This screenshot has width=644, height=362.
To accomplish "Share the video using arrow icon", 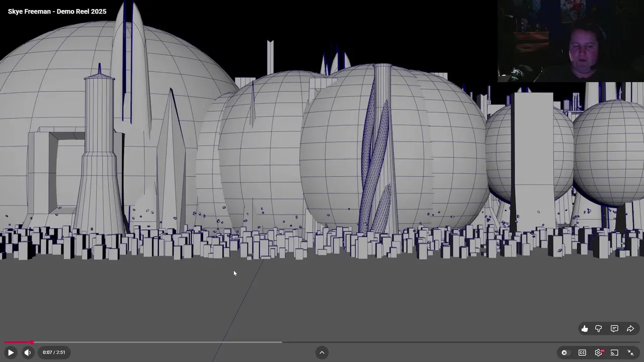I will point(630,329).
